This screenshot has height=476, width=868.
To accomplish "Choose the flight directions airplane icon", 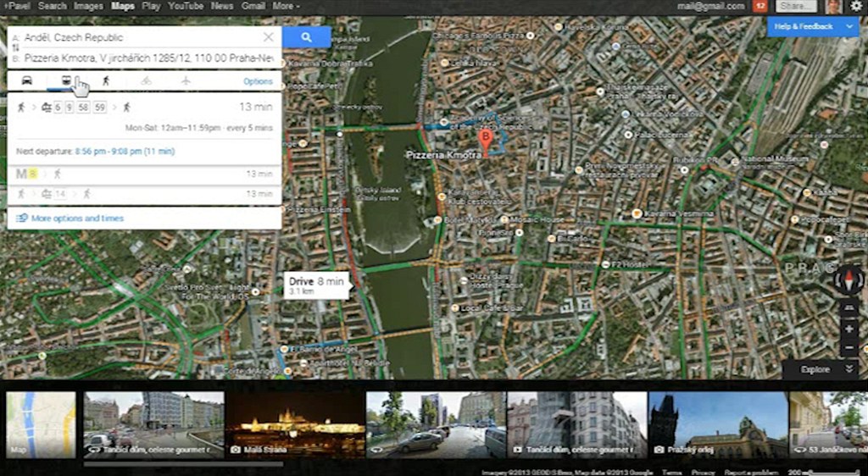I will [x=186, y=80].
